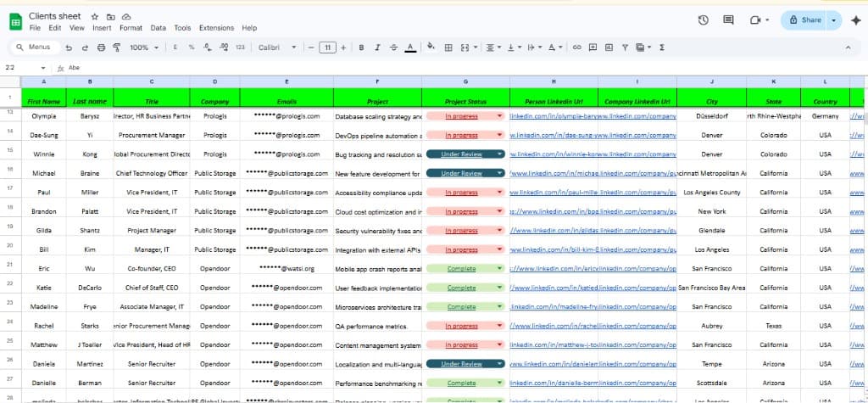Click the font size input field
The width and height of the screenshot is (868, 403).
(x=327, y=48)
